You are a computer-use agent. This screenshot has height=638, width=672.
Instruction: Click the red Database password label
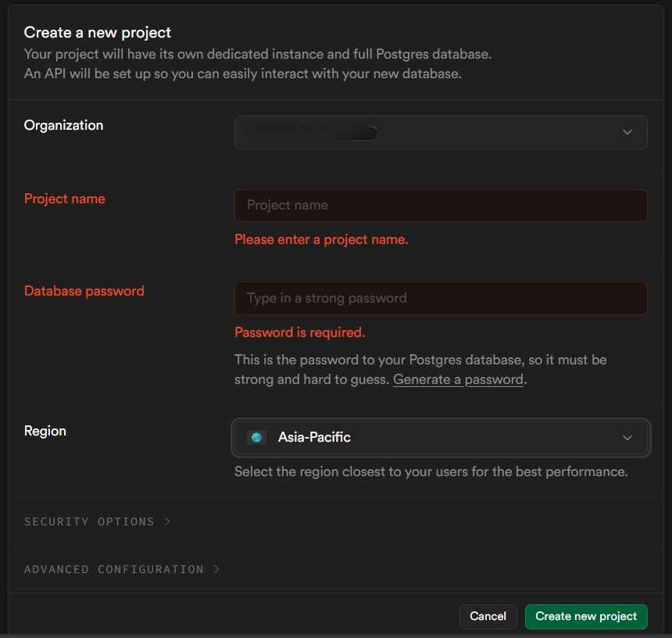point(84,291)
